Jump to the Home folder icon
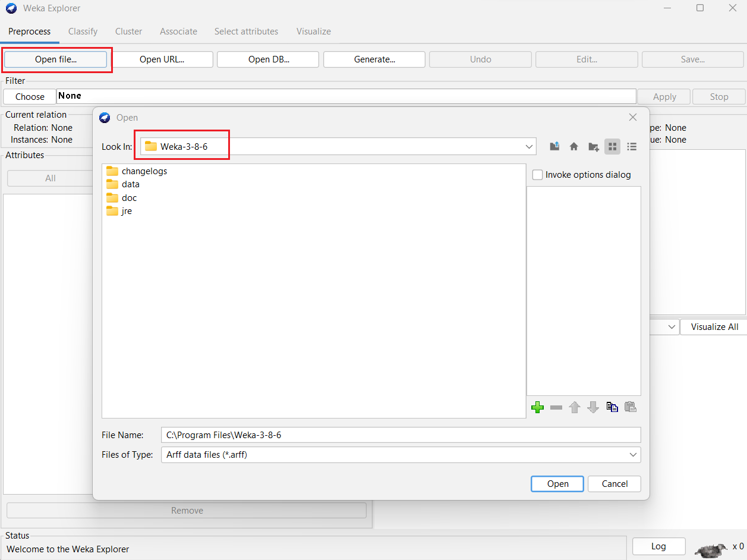 [573, 146]
